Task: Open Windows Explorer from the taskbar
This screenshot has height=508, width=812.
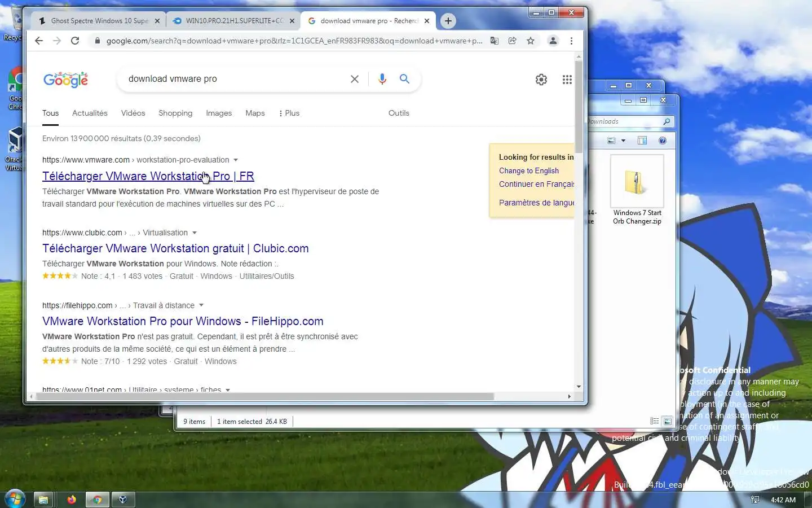Action: (43, 500)
